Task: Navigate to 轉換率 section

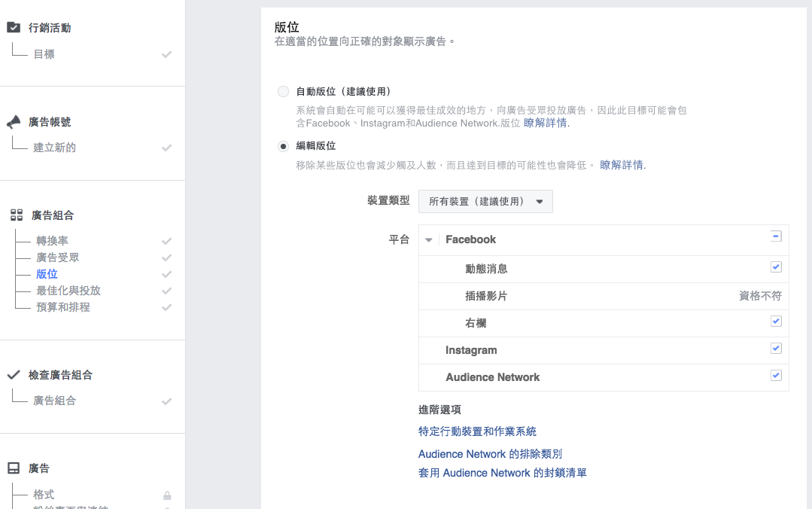Action: tap(53, 240)
